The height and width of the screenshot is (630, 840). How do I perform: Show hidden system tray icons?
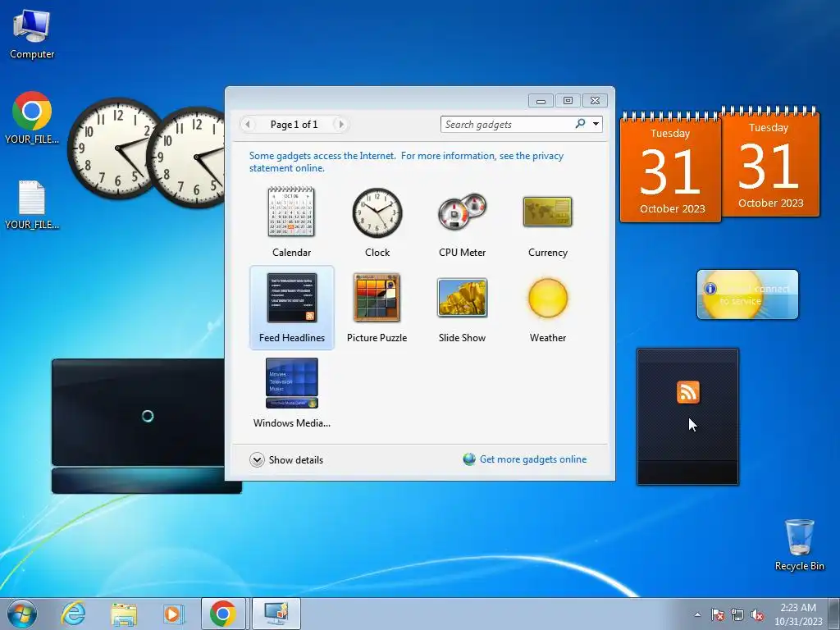pos(697,614)
